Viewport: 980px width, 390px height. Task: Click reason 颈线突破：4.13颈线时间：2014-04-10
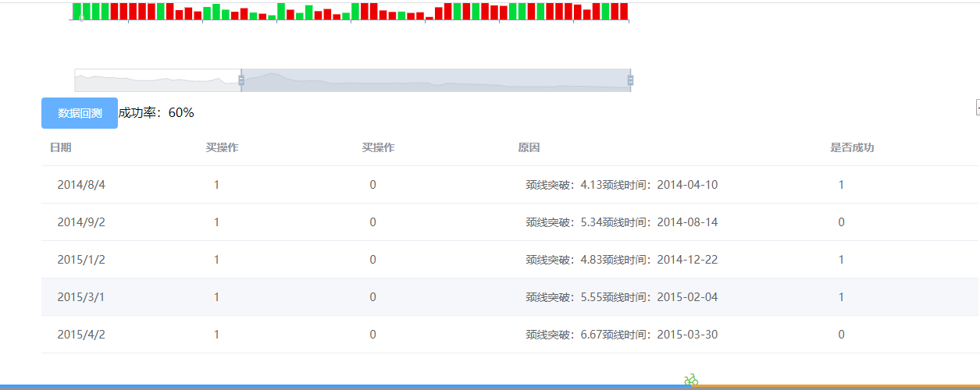click(x=622, y=185)
